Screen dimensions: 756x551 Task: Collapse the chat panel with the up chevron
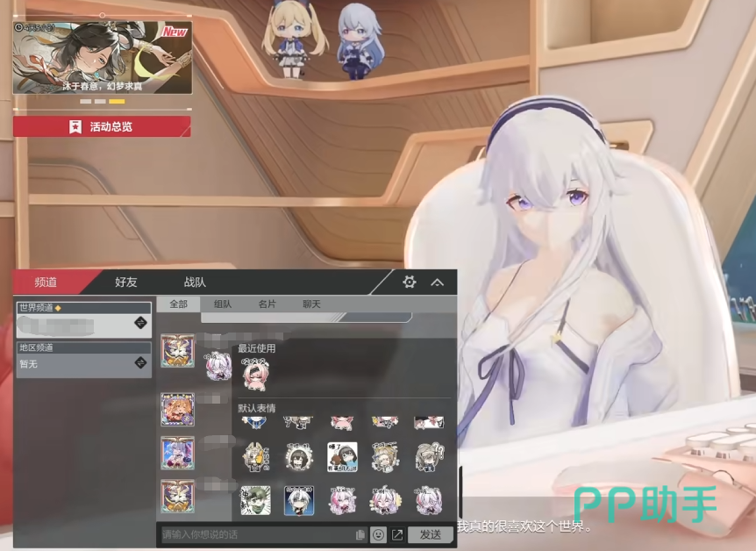(437, 282)
